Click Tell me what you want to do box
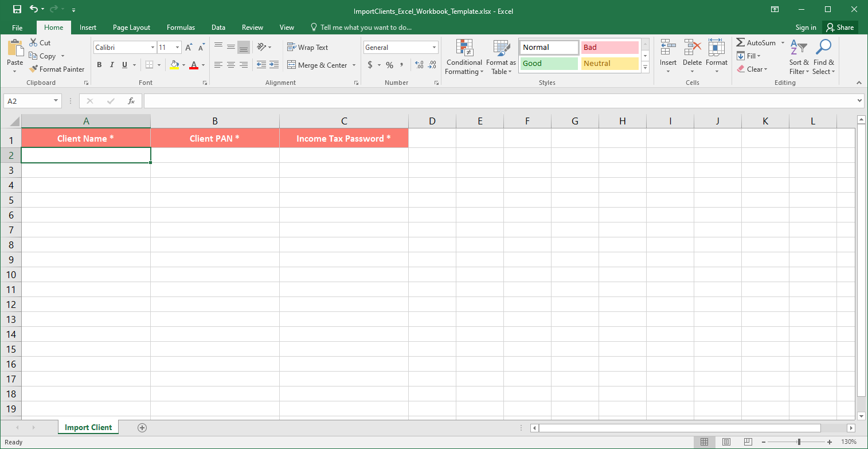The width and height of the screenshot is (868, 449). point(361,28)
